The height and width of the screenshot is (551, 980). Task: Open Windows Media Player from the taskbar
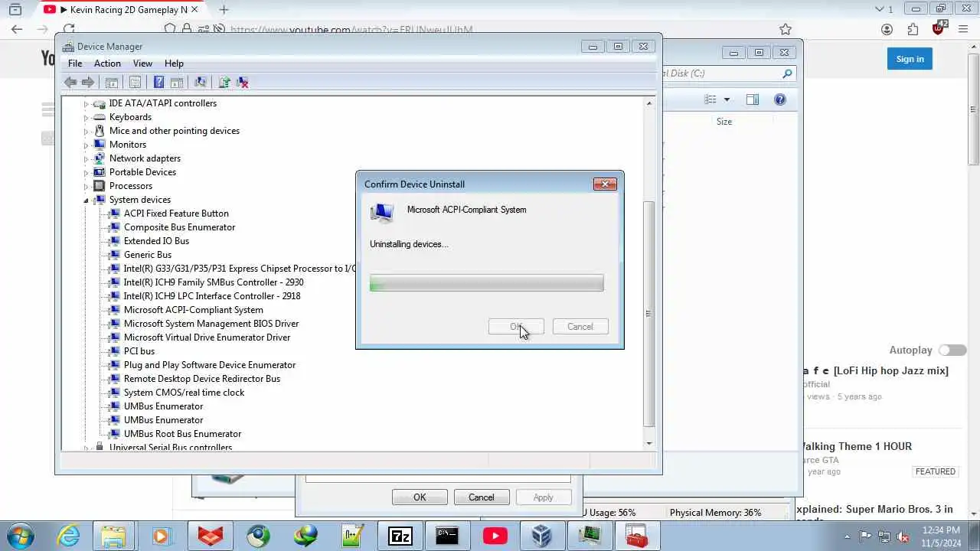click(162, 536)
